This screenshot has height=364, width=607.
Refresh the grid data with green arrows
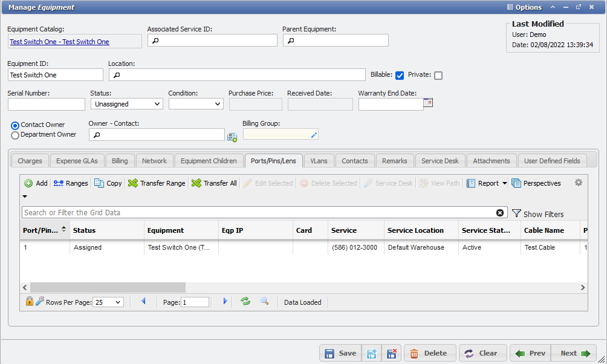click(x=245, y=301)
